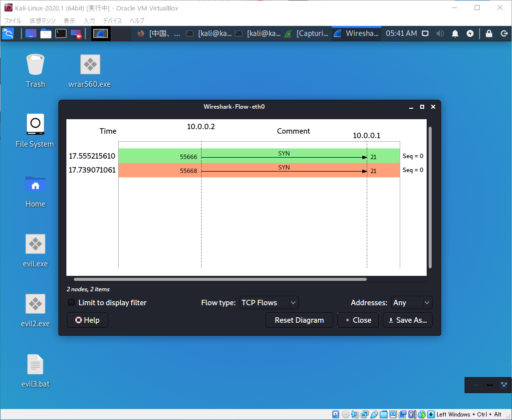Open the notifications bell icon

(x=455, y=33)
